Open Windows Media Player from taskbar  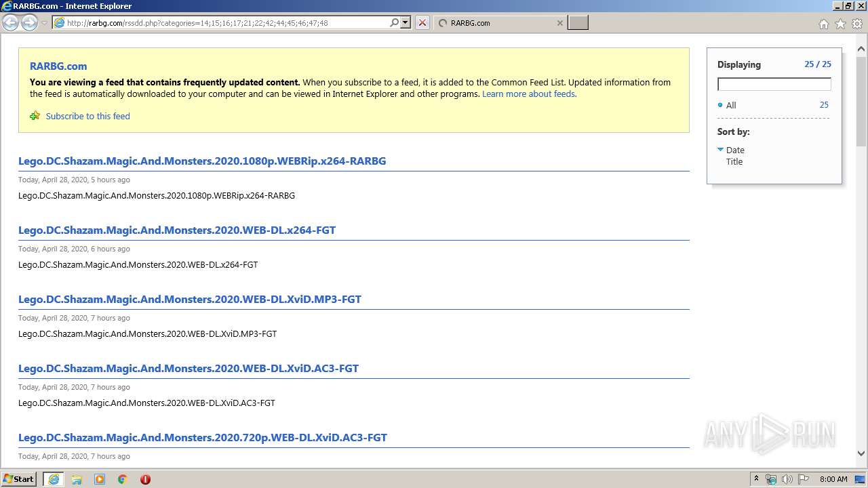pos(100,479)
